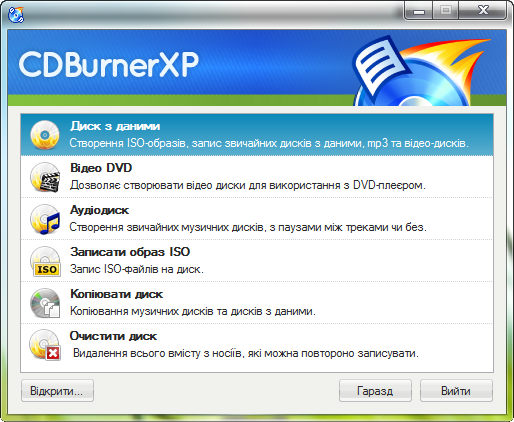Click the CDBurnerXP banner title text
514x422 pixels.
click(109, 64)
